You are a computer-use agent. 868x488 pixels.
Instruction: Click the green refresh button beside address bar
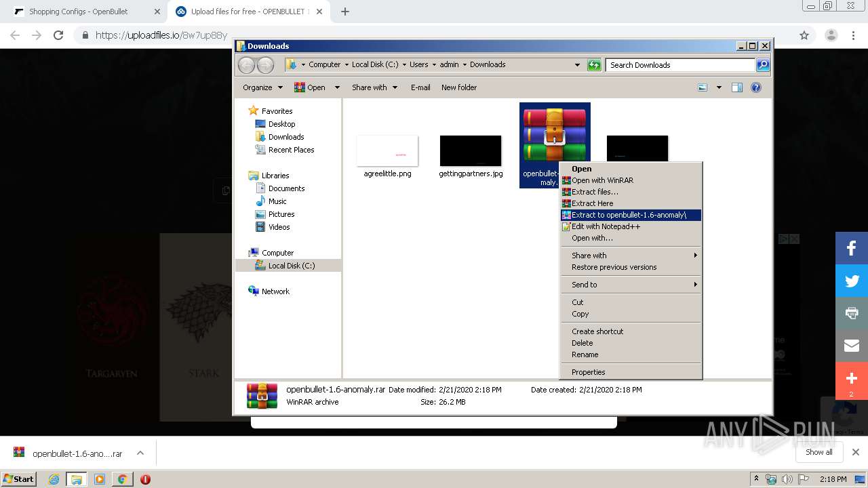(594, 65)
